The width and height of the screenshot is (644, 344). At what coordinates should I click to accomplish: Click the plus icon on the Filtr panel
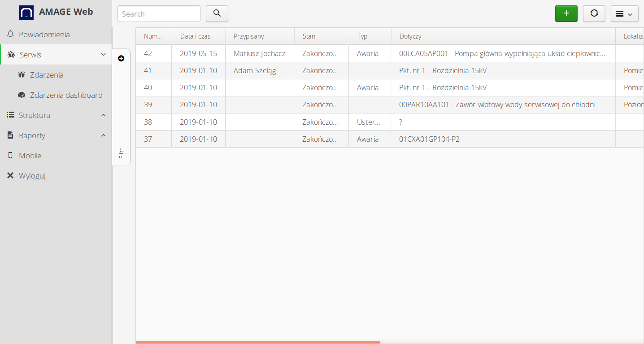[121, 58]
